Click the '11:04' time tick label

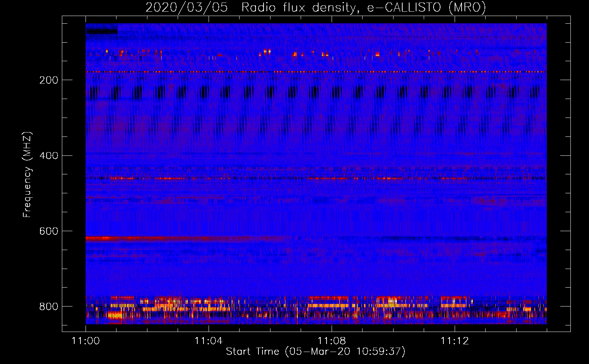pyautogui.click(x=209, y=341)
